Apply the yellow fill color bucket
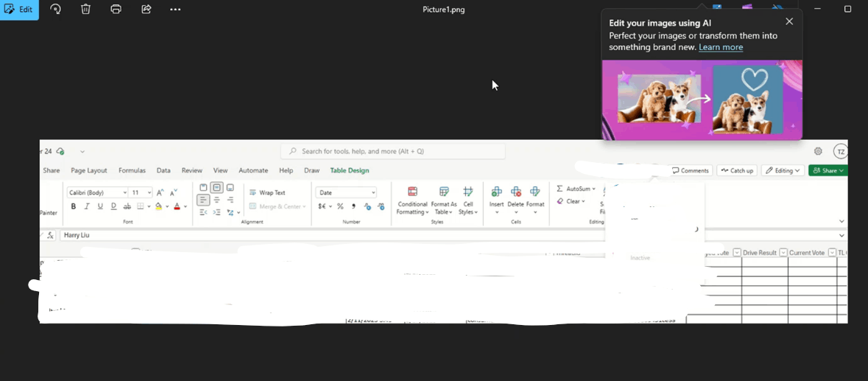This screenshot has width=868, height=381. [x=158, y=206]
